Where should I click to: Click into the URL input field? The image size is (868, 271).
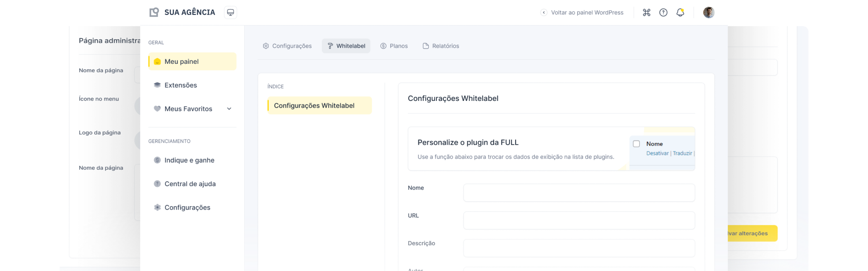click(579, 220)
